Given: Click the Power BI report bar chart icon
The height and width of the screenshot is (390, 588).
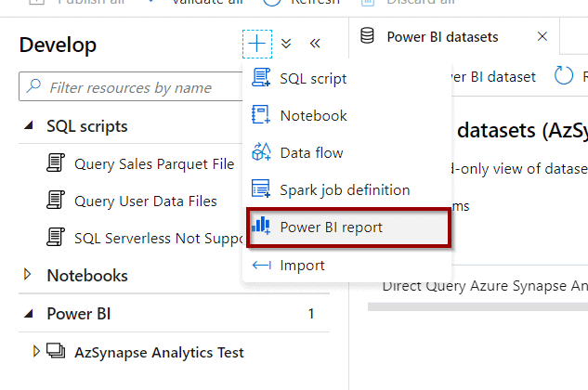Looking at the screenshot, I should coord(261,226).
